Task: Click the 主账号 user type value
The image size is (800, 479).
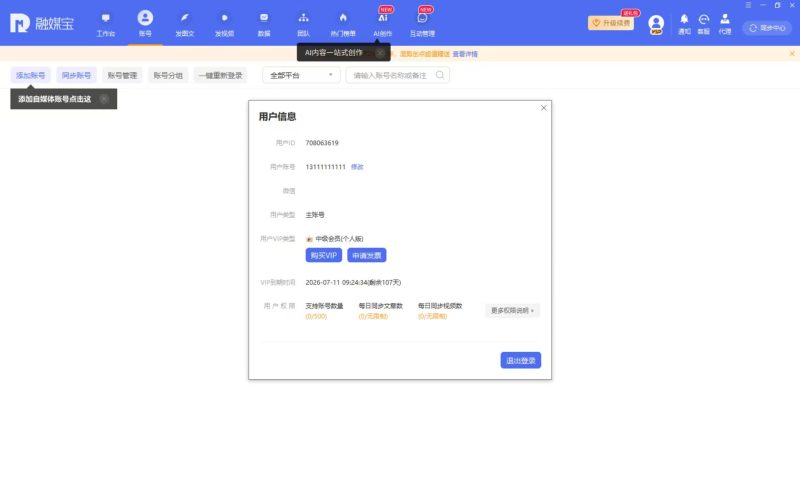Action: (315, 215)
